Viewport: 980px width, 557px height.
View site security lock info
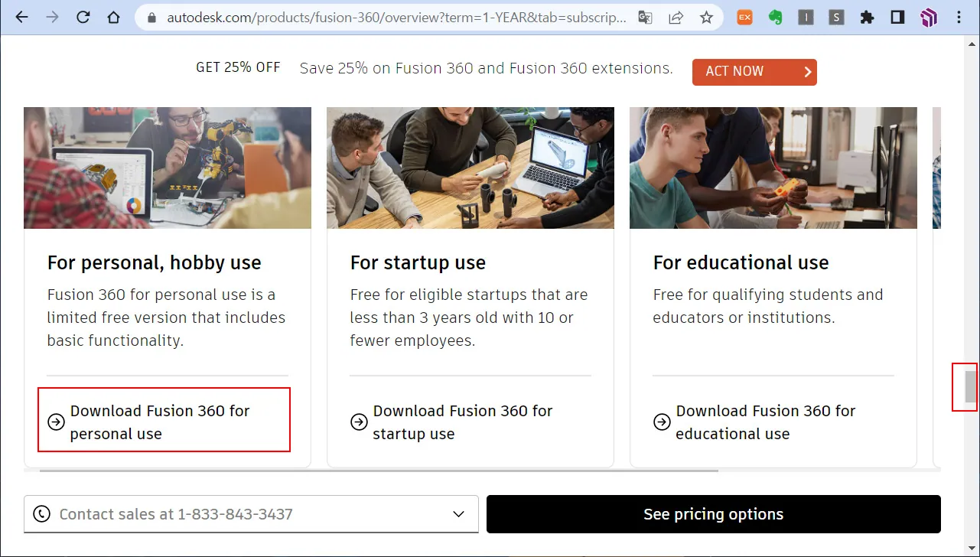click(151, 17)
